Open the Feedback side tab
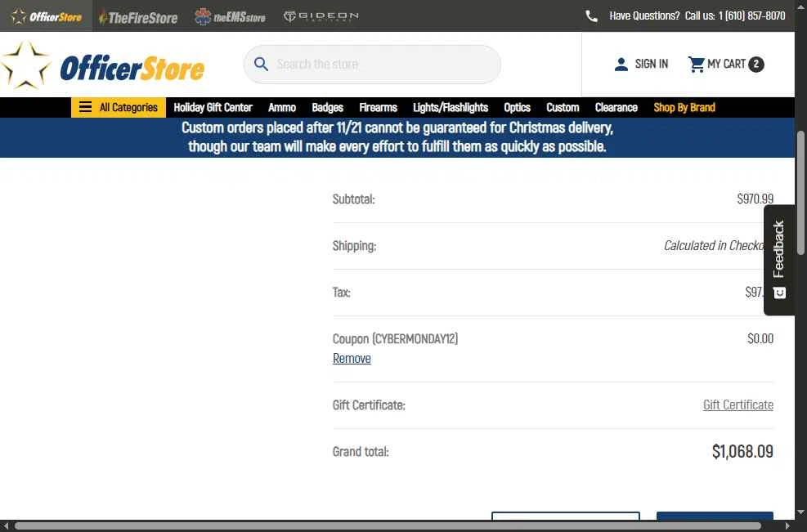 [779, 260]
